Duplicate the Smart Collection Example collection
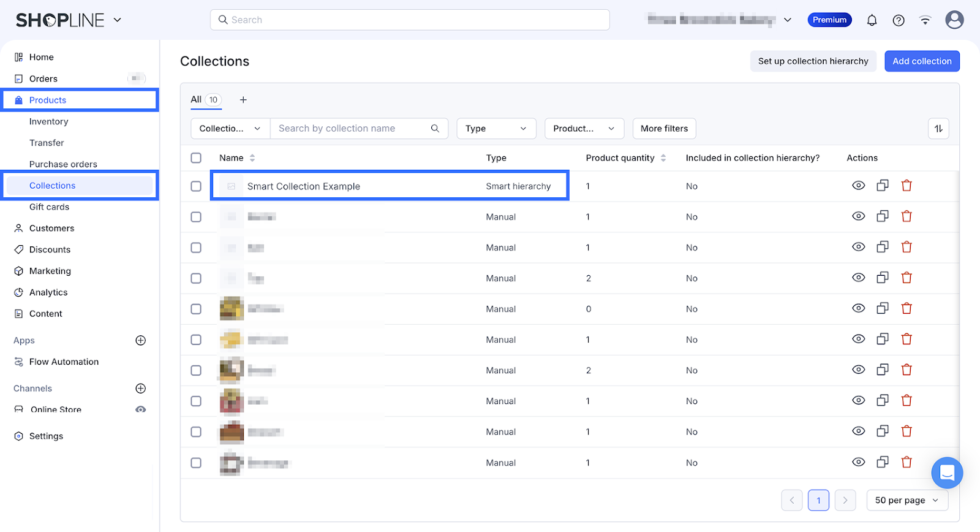Screen dimensions: 980x532 (882, 186)
